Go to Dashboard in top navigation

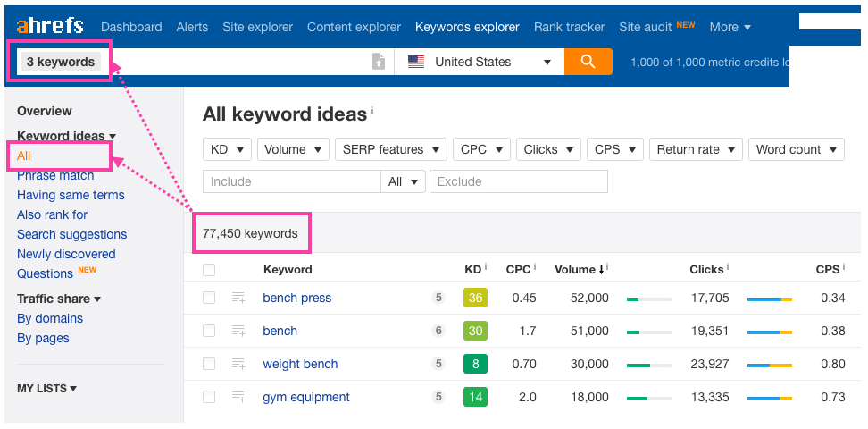tap(132, 27)
